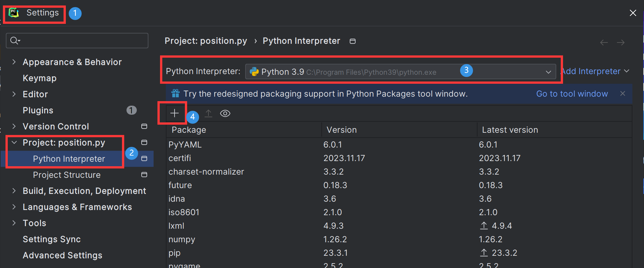Click the upgrade arrow next to pip 23.3.2
Image resolution: width=644 pixels, height=268 pixels.
(484, 253)
